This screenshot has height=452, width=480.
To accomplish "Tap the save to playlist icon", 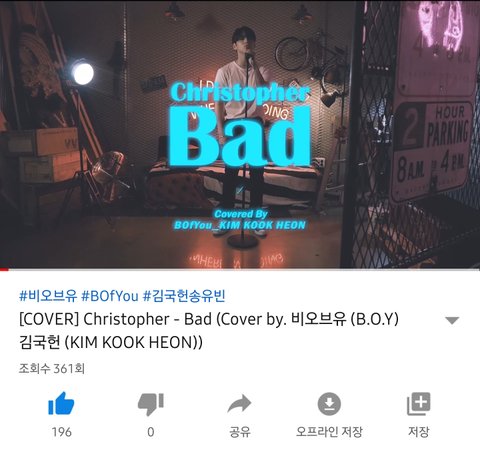I will pyautogui.click(x=419, y=404).
